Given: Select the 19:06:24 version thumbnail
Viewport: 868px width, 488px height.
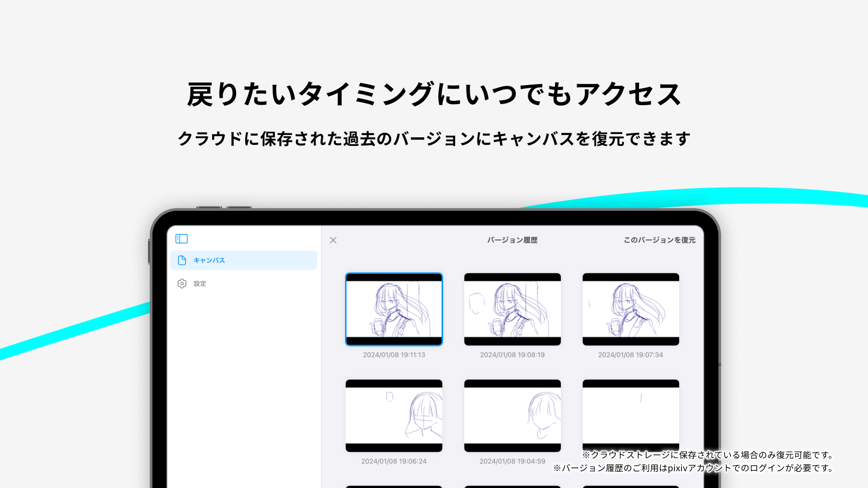Looking at the screenshot, I should pos(394,416).
